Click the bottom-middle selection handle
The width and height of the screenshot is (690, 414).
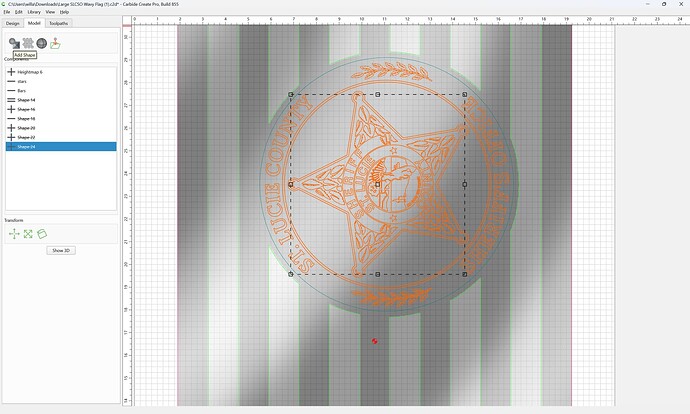point(378,274)
